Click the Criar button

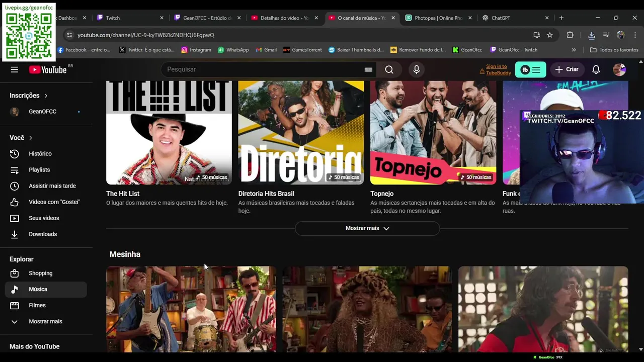567,69
